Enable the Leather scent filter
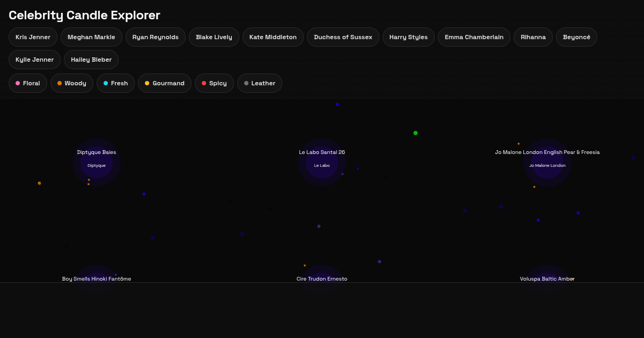 tap(260, 83)
